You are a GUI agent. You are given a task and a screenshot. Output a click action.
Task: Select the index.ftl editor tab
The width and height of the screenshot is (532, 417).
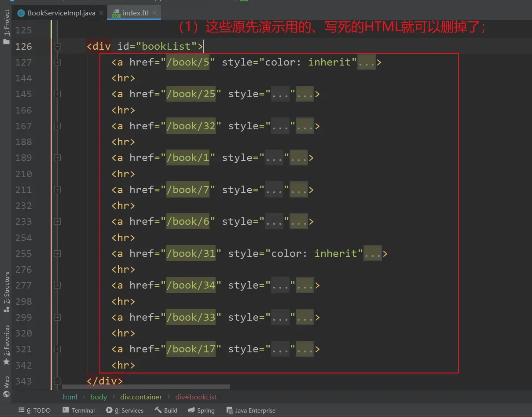(135, 13)
